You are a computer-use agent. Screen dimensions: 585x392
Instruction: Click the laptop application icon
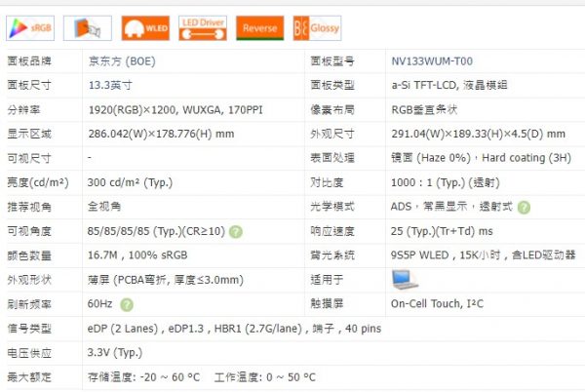pyautogui.click(x=405, y=280)
